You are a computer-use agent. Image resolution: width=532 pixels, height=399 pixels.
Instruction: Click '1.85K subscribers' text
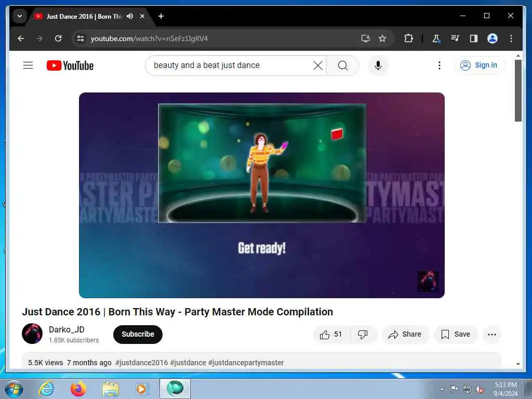[x=74, y=340]
